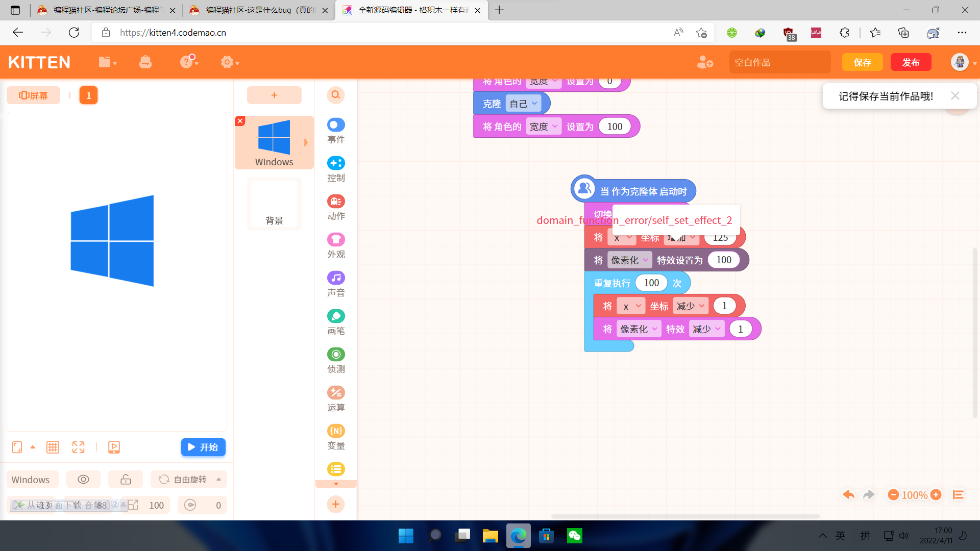This screenshot has height=551, width=980.
Task: Delete the Windows sprite with the red X
Action: [240, 121]
